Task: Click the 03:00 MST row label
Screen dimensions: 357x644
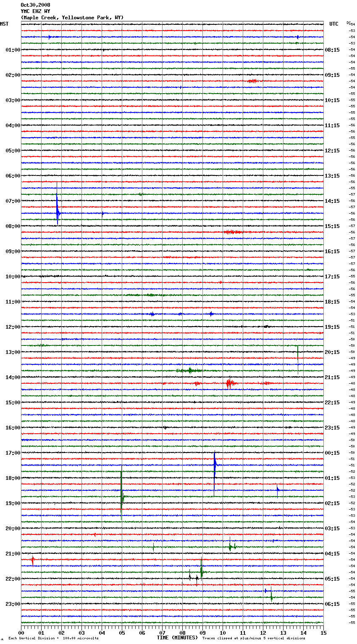Action: click(13, 100)
